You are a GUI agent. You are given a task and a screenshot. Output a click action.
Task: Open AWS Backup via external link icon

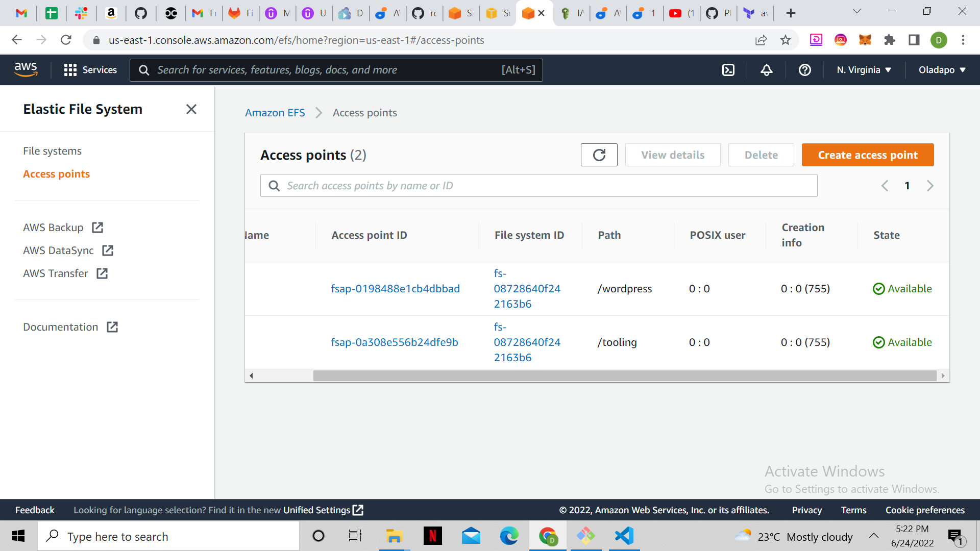pyautogui.click(x=97, y=228)
